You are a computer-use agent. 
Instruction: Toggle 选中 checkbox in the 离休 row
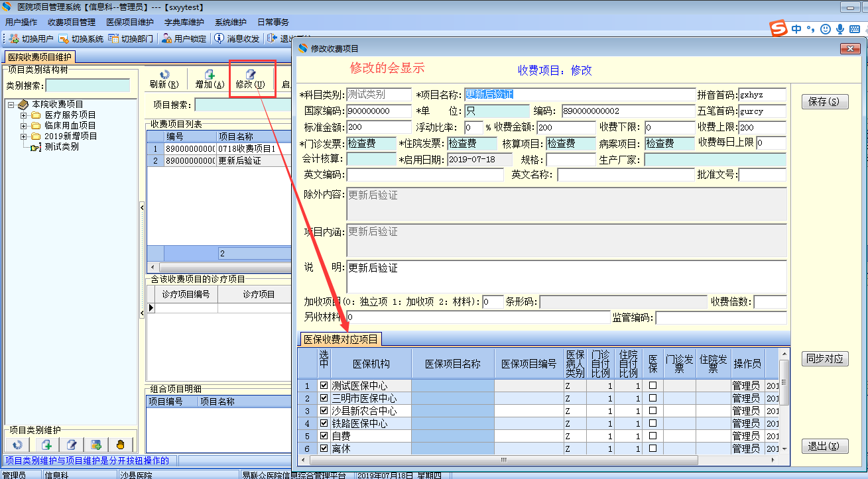[x=324, y=449]
